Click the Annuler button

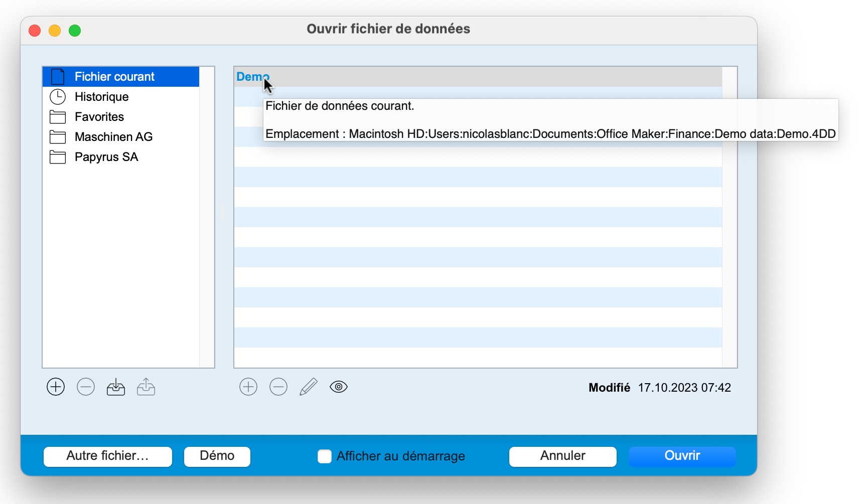(x=562, y=456)
